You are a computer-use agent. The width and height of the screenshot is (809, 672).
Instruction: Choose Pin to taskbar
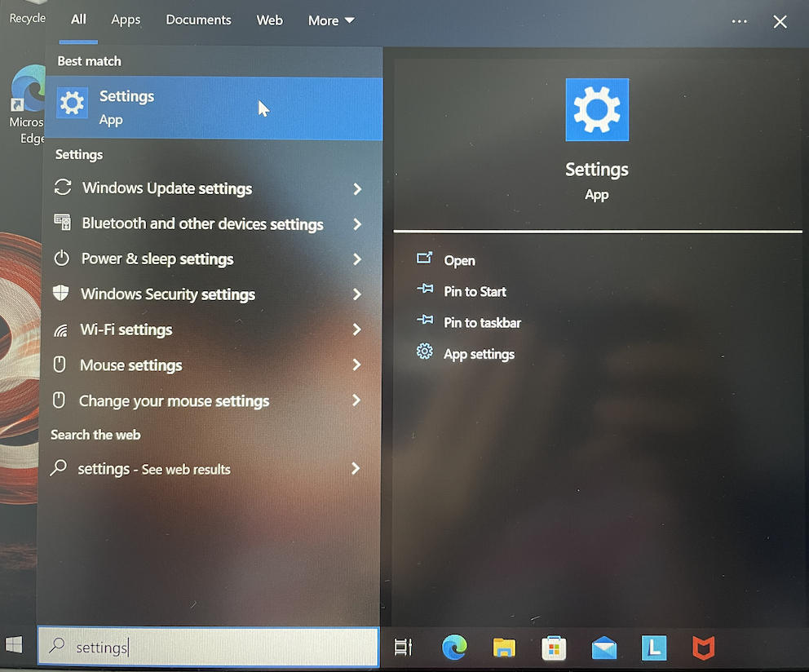(482, 323)
